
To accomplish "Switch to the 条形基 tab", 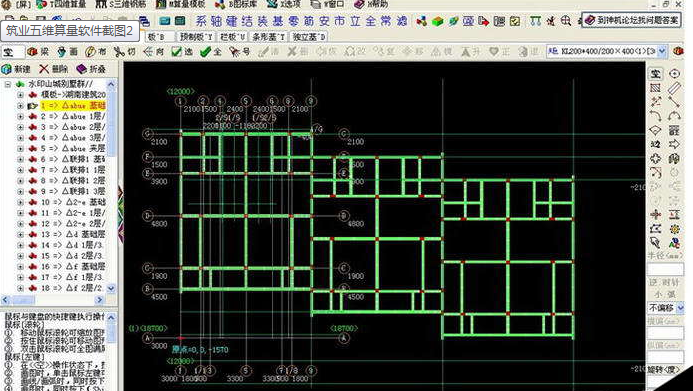I will pos(268,37).
